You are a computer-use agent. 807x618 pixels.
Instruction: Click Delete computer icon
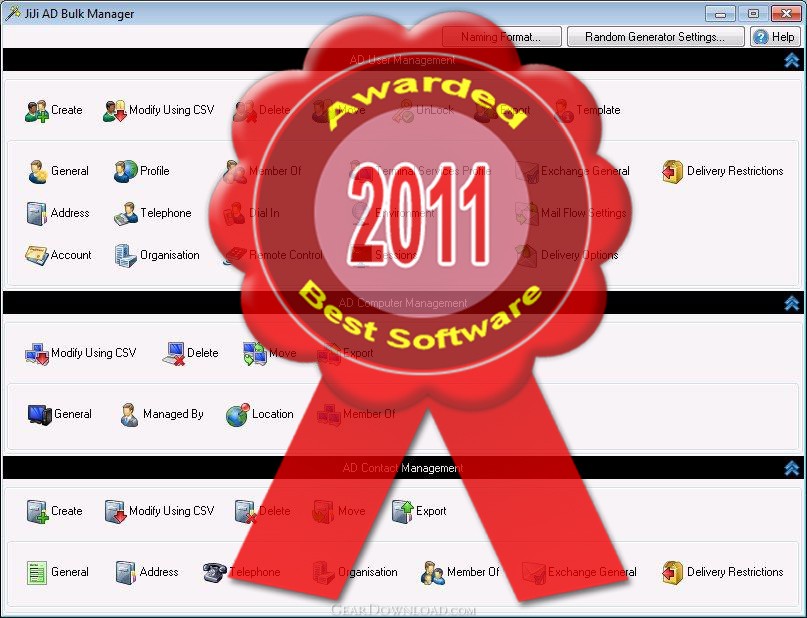pyautogui.click(x=173, y=354)
